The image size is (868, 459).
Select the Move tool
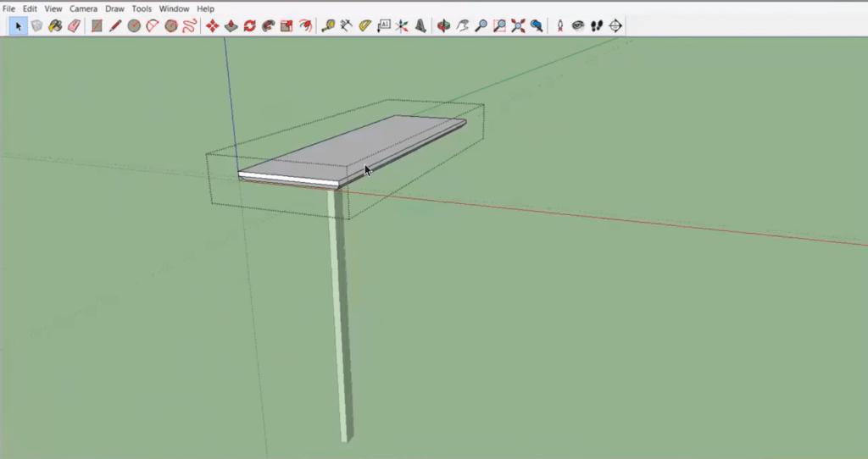(x=212, y=26)
